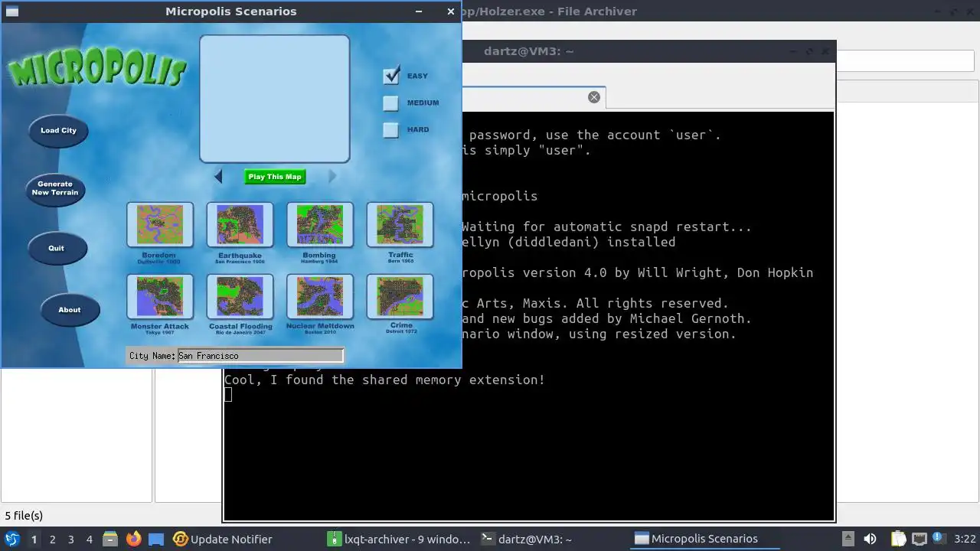The width and height of the screenshot is (980, 551).
Task: Open the volume control tray icon
Action: click(871, 539)
